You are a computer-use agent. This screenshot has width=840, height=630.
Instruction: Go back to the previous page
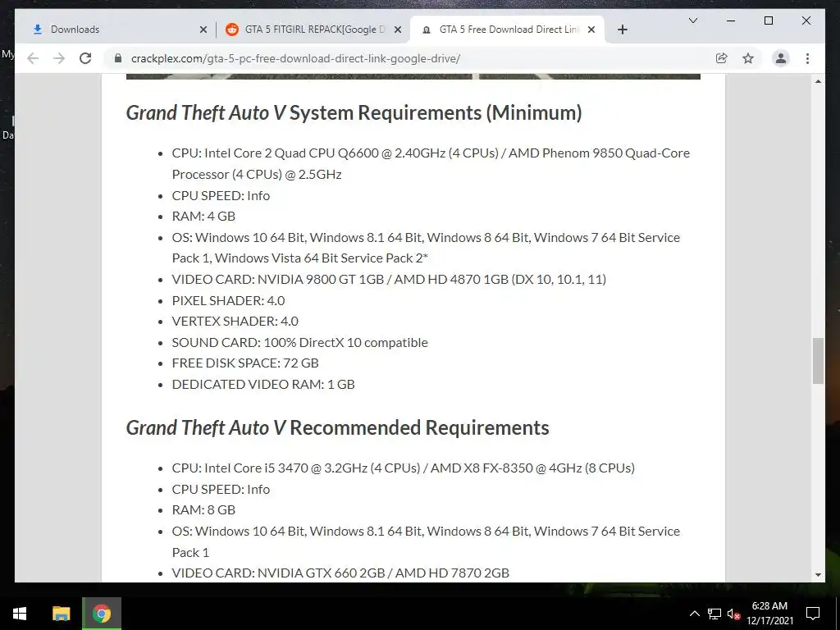click(33, 58)
